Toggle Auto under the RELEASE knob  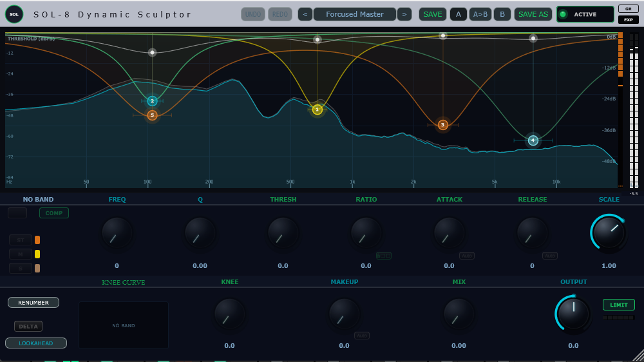[x=550, y=256]
